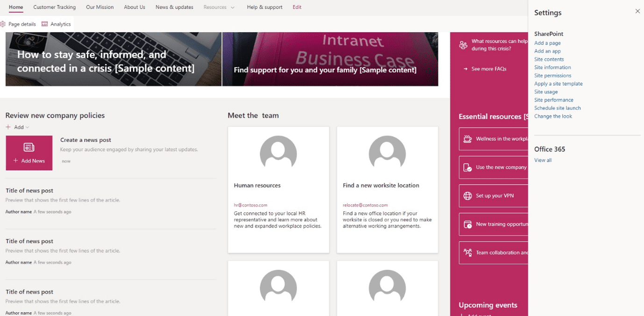Open Analytics chart icon in toolbar
This screenshot has width=644, height=316.
click(45, 24)
